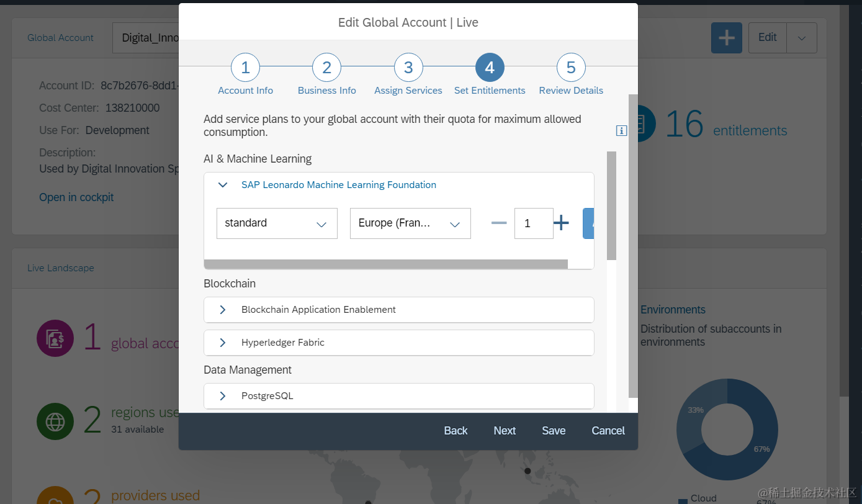Image resolution: width=862 pixels, height=504 pixels.
Task: Click the minus icon to decrease quota
Action: [x=499, y=223]
